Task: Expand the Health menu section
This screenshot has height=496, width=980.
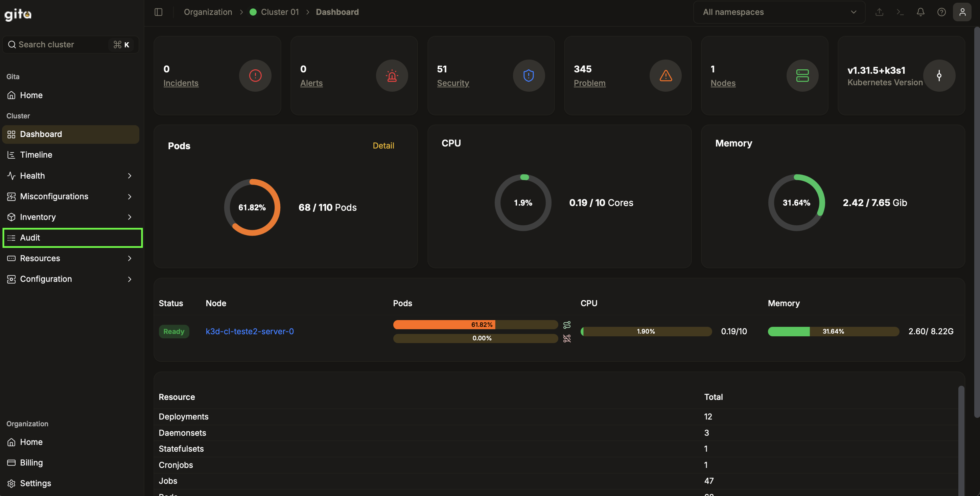Action: 70,176
